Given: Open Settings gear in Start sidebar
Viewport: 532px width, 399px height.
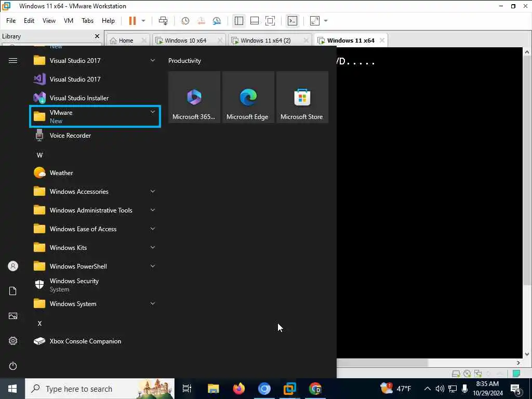Looking at the screenshot, I should 13,341.
